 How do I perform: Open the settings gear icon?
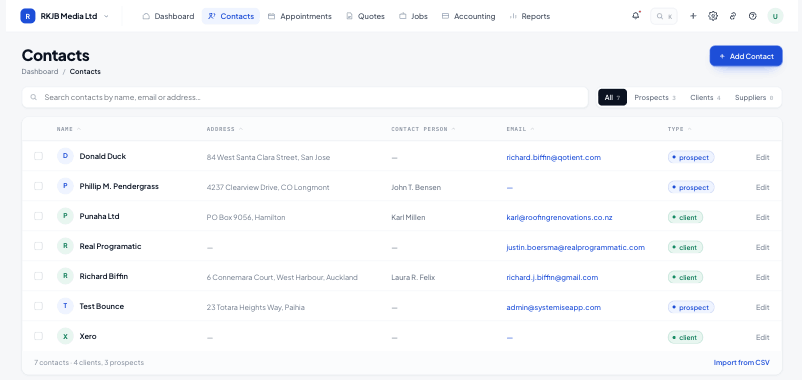click(x=713, y=16)
